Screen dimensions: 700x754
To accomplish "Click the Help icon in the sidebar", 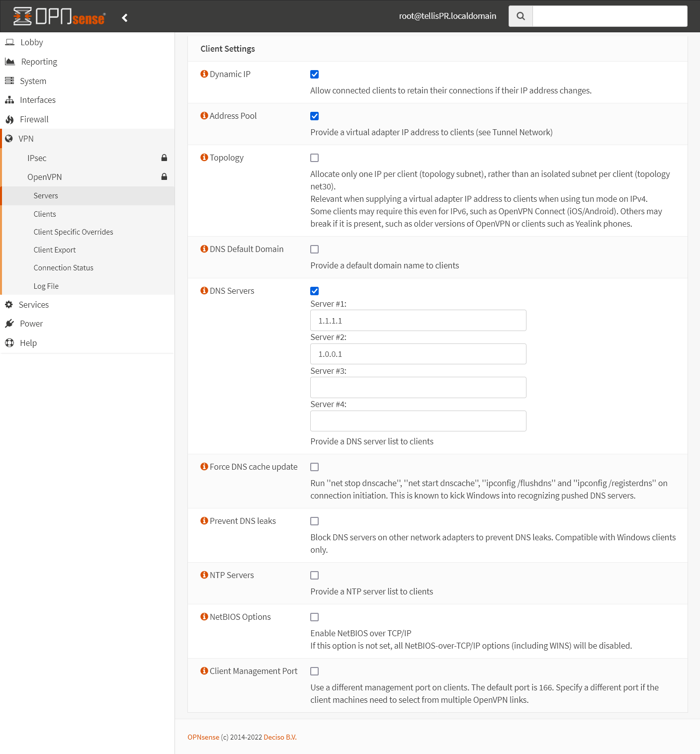I will point(9,342).
